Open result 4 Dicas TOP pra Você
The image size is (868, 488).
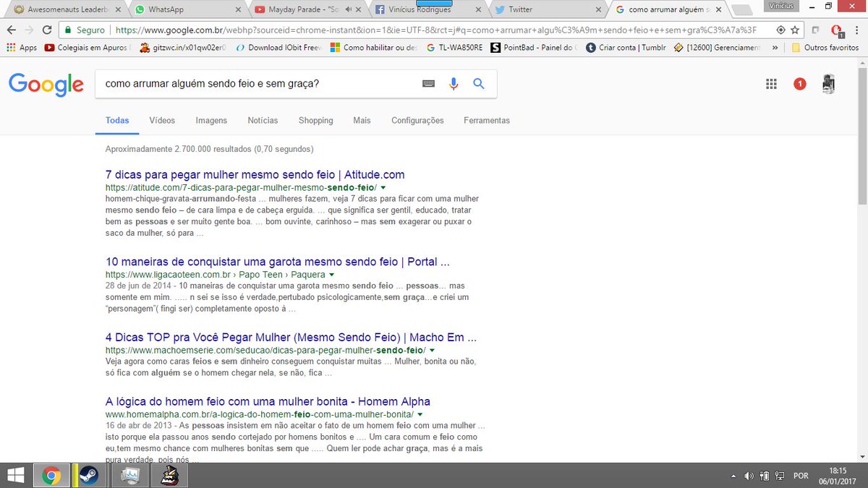coord(291,338)
